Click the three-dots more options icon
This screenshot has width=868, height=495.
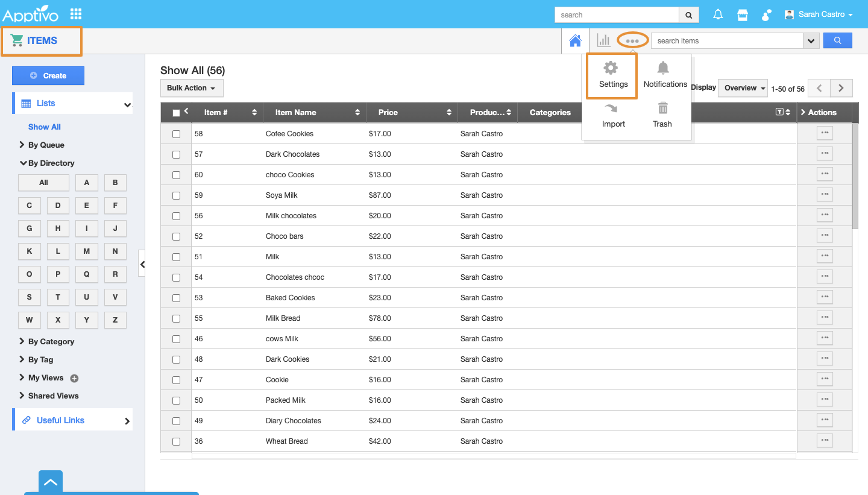coord(632,41)
